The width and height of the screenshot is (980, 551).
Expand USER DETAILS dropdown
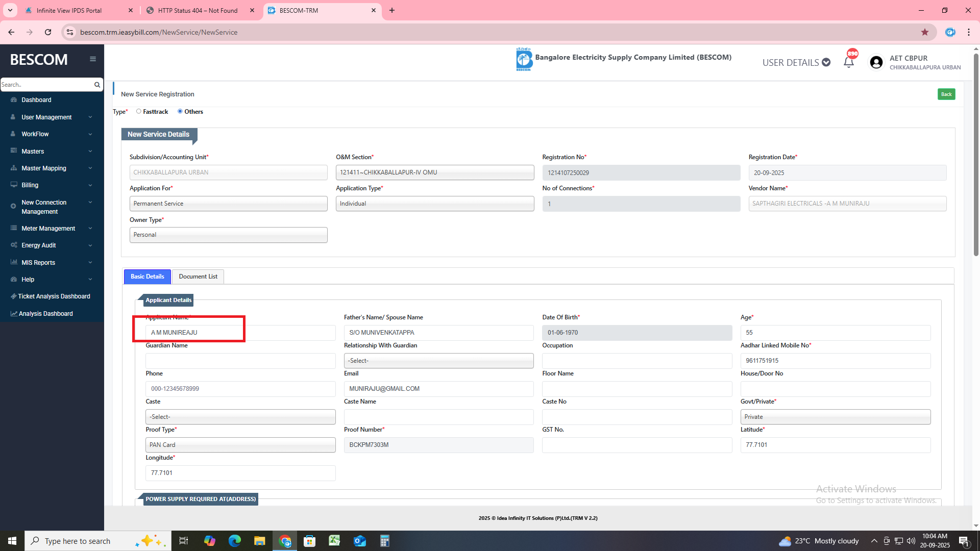tap(796, 62)
